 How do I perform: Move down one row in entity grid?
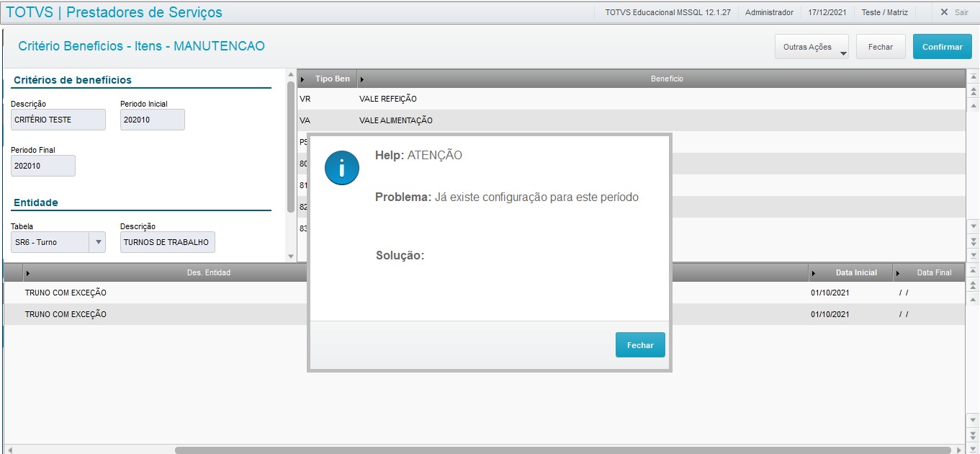974,419
